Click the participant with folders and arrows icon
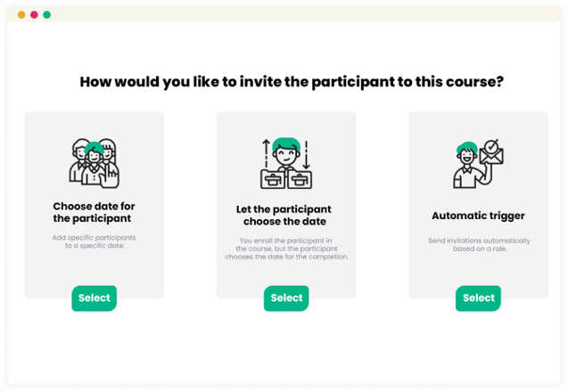This screenshot has height=392, width=568. [286, 163]
